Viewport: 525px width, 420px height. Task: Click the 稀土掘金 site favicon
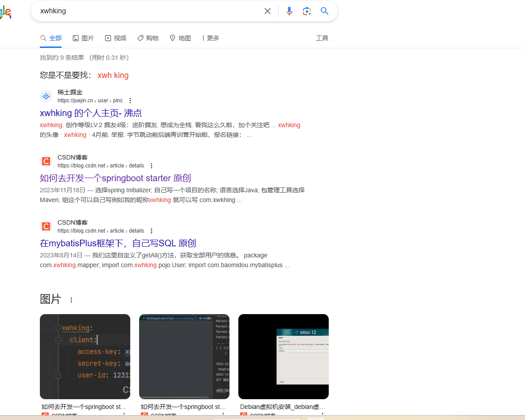pos(46,96)
